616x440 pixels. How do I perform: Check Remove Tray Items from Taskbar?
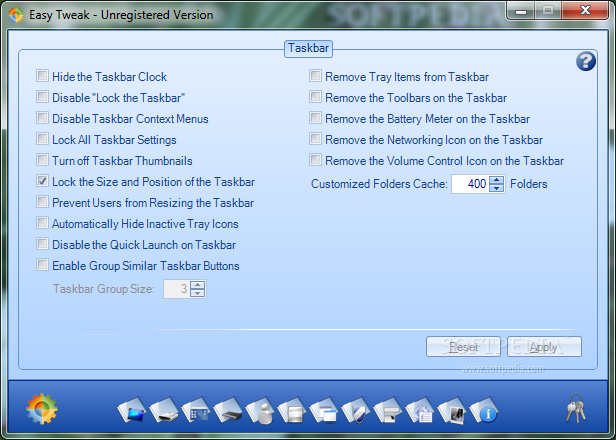pos(315,75)
